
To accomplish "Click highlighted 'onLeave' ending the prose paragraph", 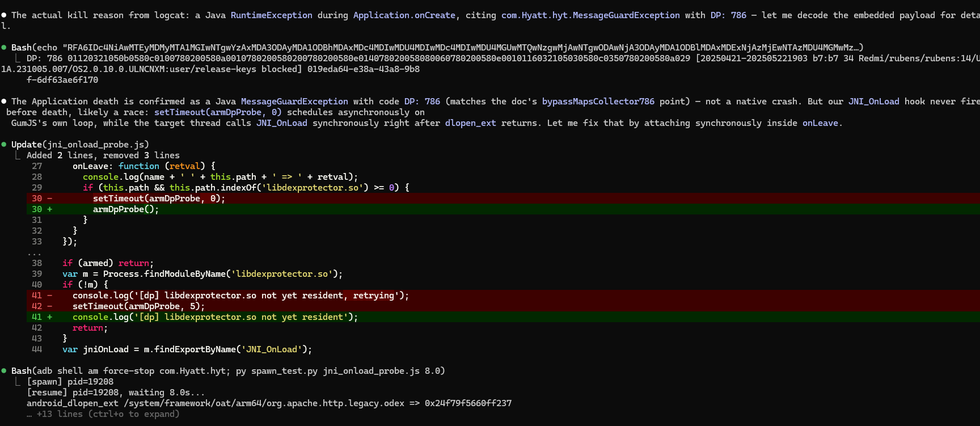I will point(820,123).
